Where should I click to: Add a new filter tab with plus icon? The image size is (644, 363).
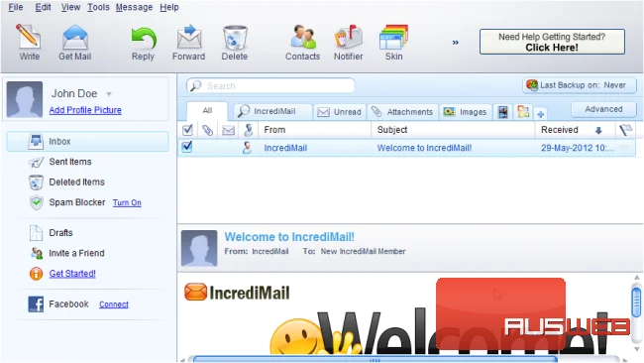pos(541,114)
